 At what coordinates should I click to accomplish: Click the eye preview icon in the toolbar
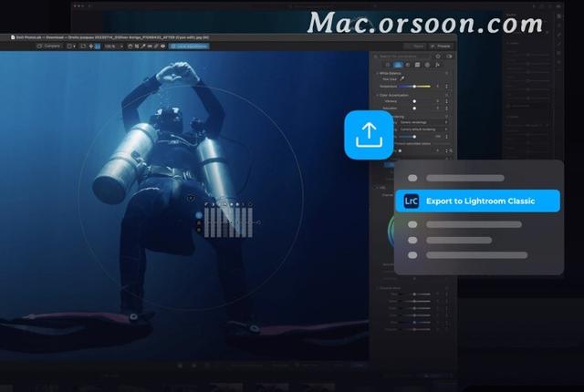[x=162, y=46]
